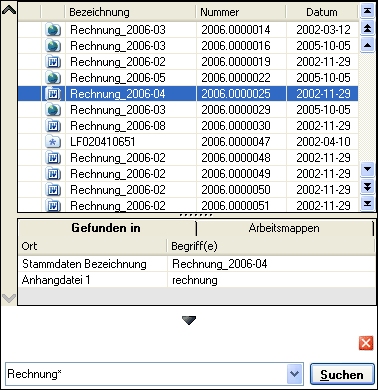
Task: Select the Rechnung_2006-08 entry
Action: (x=188, y=126)
